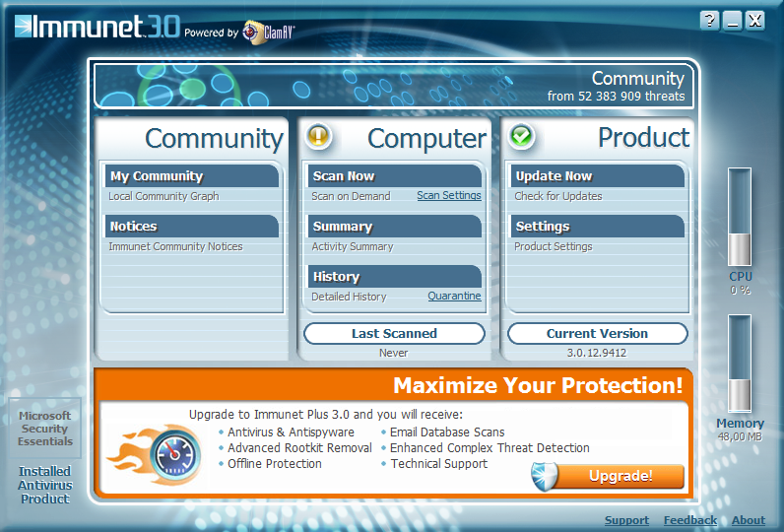Click the 'Immunet Community Notices' text
This screenshot has width=784, height=532.
tap(175, 246)
